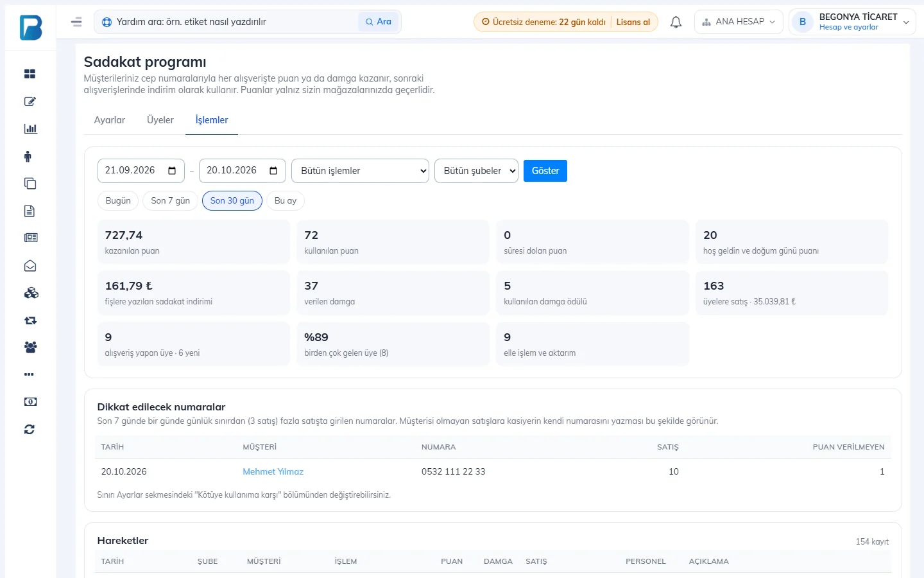This screenshot has height=578, width=924.
Task: Switch to the Üyeler tab
Action: pos(160,120)
